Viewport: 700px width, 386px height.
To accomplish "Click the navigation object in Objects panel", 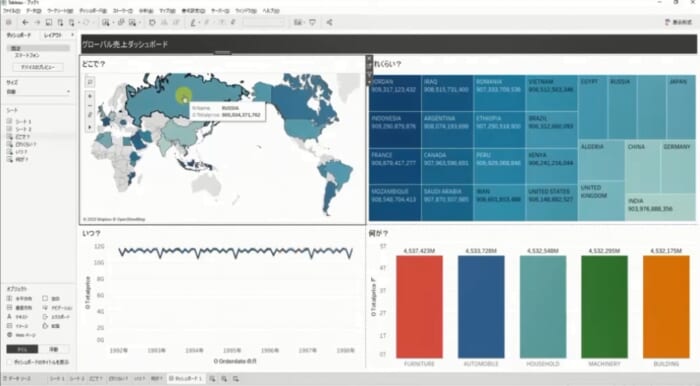I will coord(57,307).
